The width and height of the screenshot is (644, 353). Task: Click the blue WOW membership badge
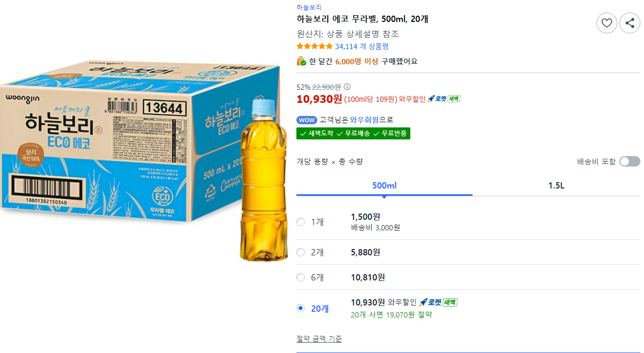click(x=306, y=120)
